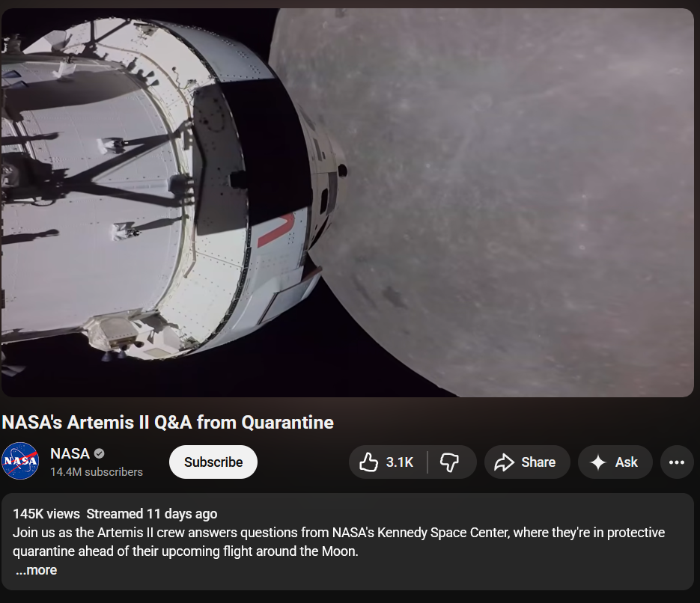Open the NASA channel name link

click(x=70, y=453)
